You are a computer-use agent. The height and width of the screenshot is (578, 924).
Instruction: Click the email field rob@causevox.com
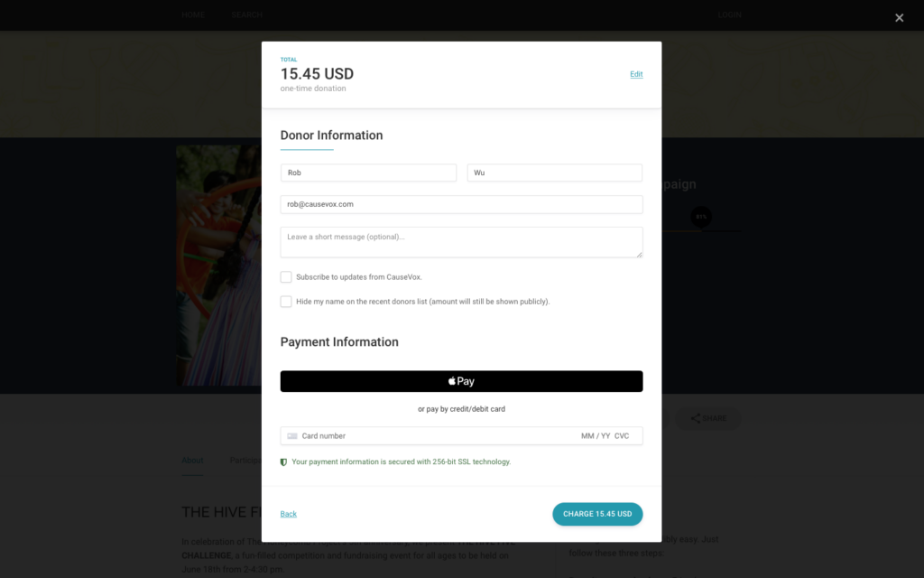pos(461,204)
